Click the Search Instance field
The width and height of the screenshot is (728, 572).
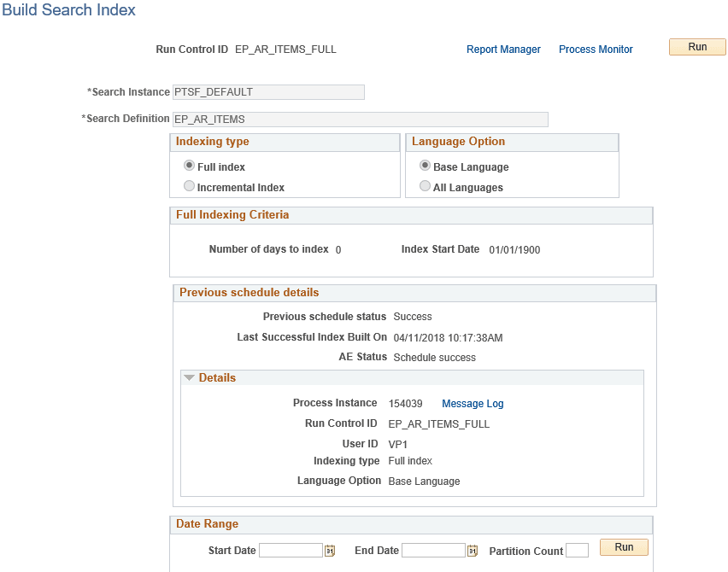[x=267, y=91]
